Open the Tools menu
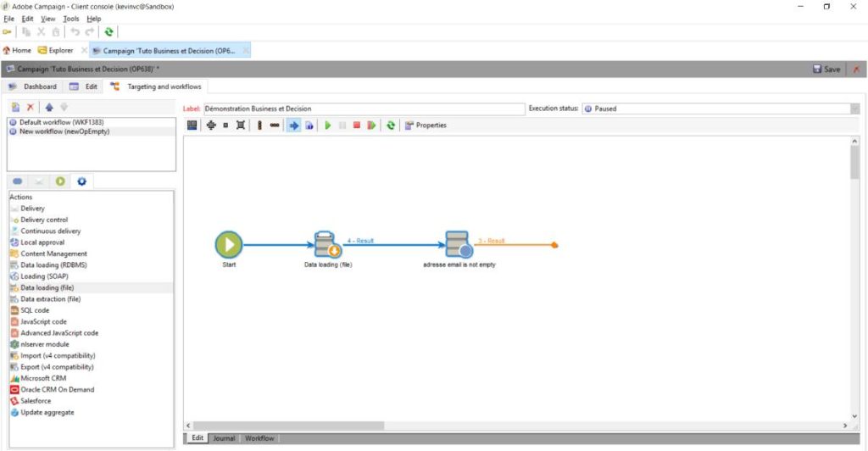Viewport: 868px width, 451px height. pos(71,19)
